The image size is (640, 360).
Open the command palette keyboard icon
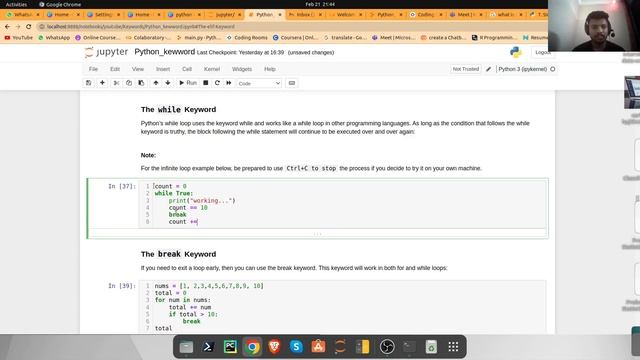pyautogui.click(x=292, y=83)
